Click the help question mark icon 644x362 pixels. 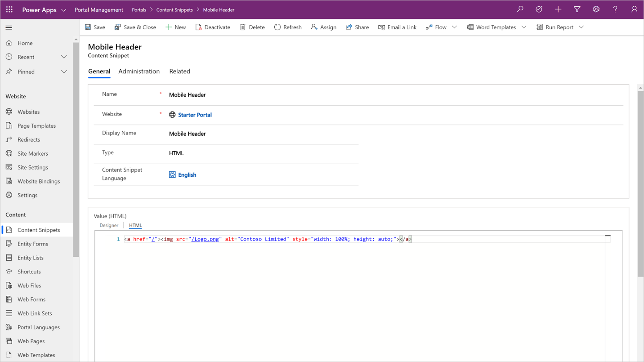[615, 9]
